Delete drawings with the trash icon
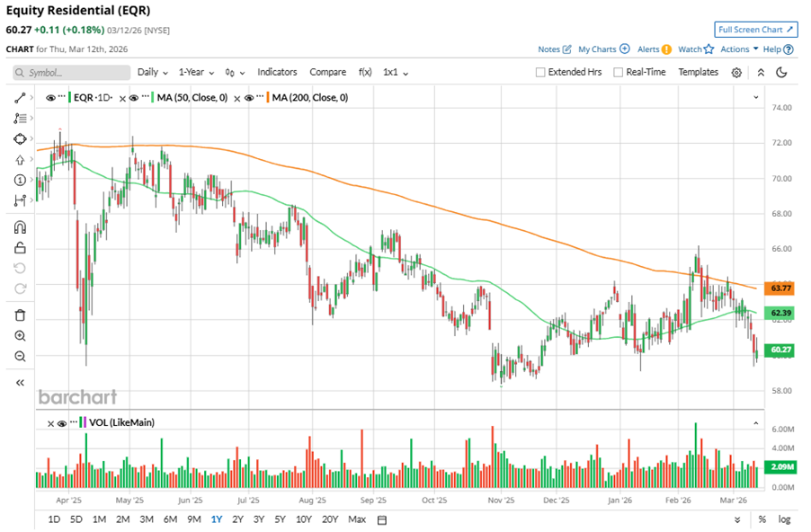The height and width of the screenshot is (532, 811). 20,315
